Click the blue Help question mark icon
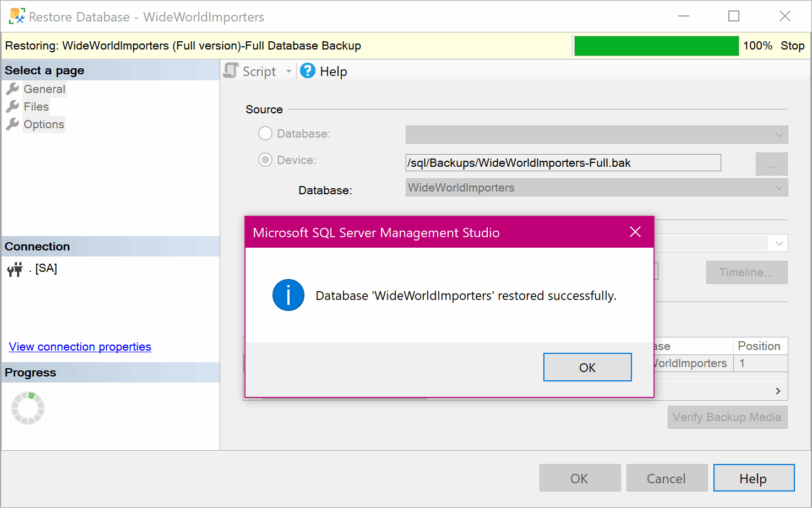812x508 pixels. coord(307,70)
